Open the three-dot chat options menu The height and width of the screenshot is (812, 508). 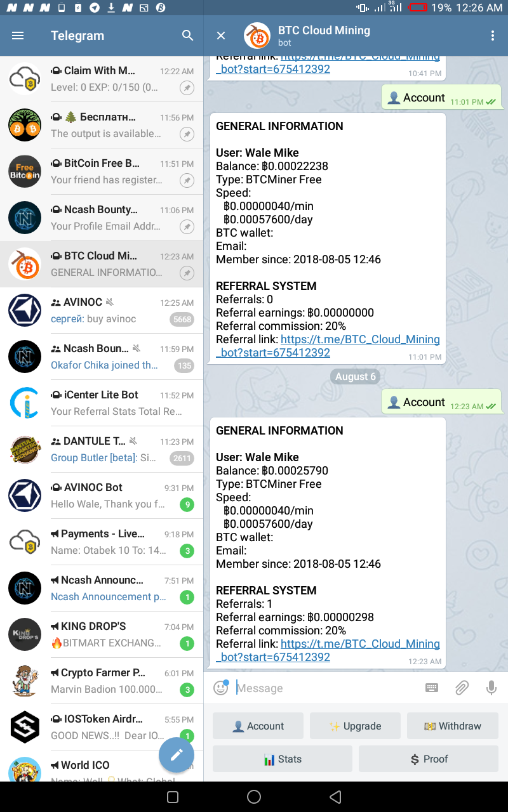(492, 36)
